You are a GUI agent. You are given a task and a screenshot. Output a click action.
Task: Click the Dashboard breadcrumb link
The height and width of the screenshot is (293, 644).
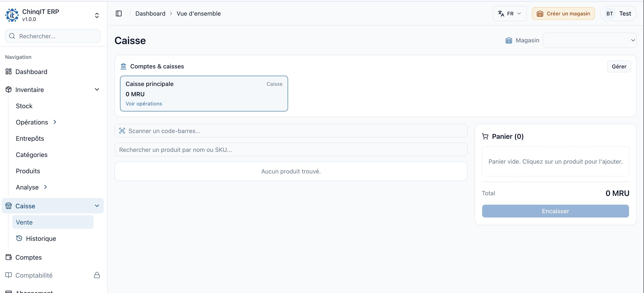(x=150, y=13)
